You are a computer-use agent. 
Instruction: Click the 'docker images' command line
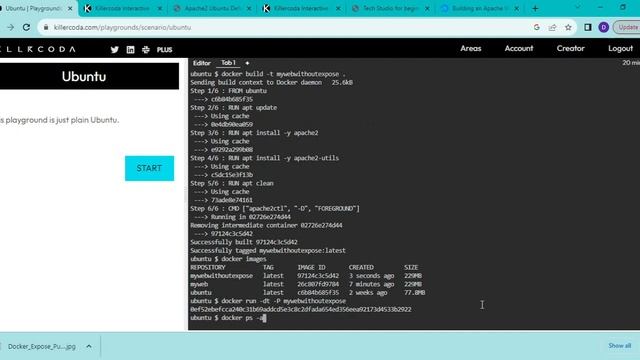click(x=228, y=259)
